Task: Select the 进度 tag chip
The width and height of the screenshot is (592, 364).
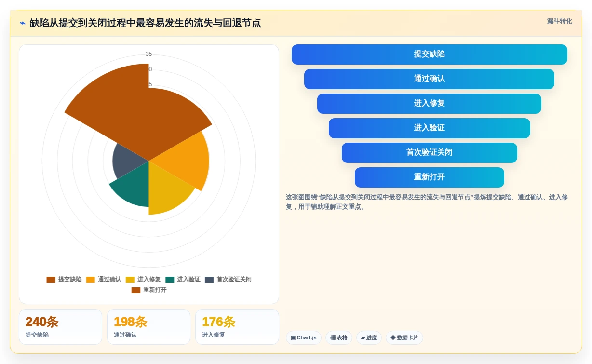Action: [369, 337]
